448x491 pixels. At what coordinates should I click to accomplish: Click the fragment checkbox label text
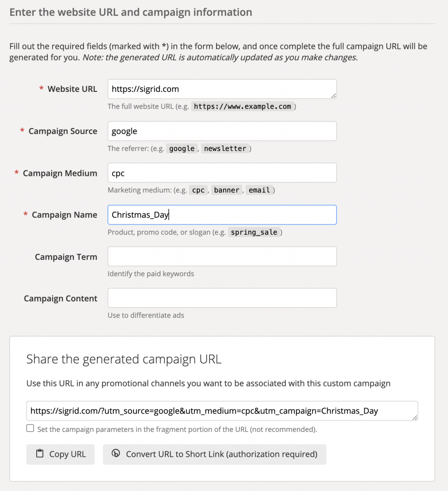[x=177, y=429]
